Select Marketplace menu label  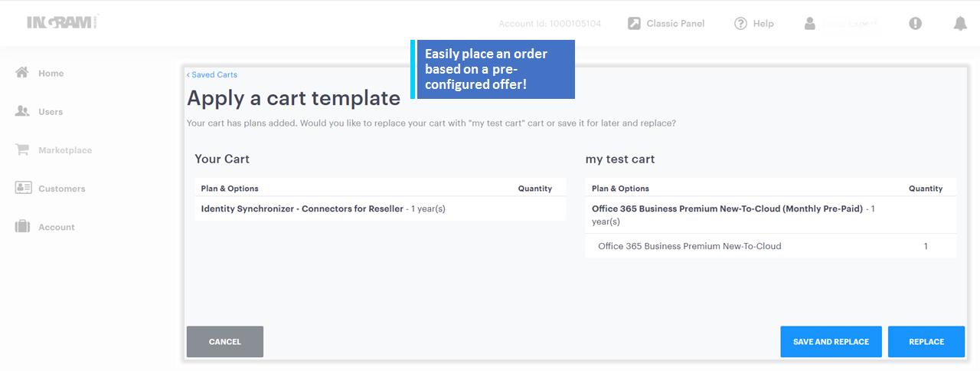coord(65,150)
